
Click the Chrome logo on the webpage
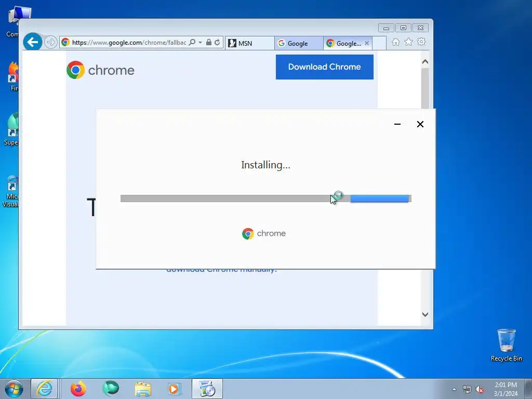tap(100, 70)
